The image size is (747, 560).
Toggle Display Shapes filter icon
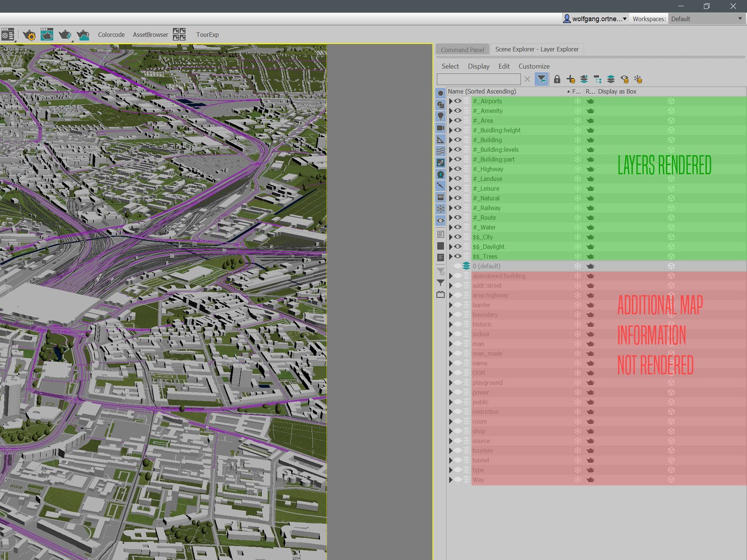(x=440, y=105)
